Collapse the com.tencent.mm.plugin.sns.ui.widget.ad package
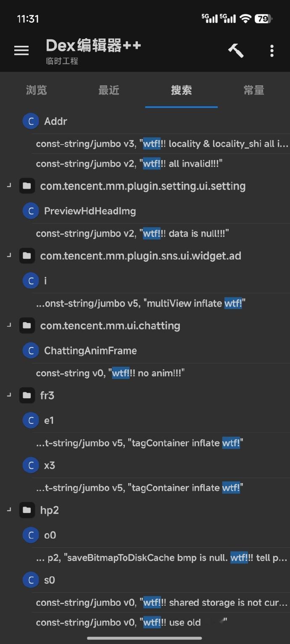The height and width of the screenshot is (644, 290). tap(9, 255)
